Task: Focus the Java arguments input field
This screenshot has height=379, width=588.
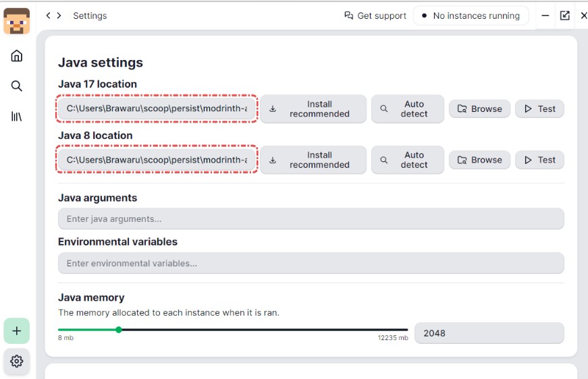Action: pyautogui.click(x=311, y=218)
